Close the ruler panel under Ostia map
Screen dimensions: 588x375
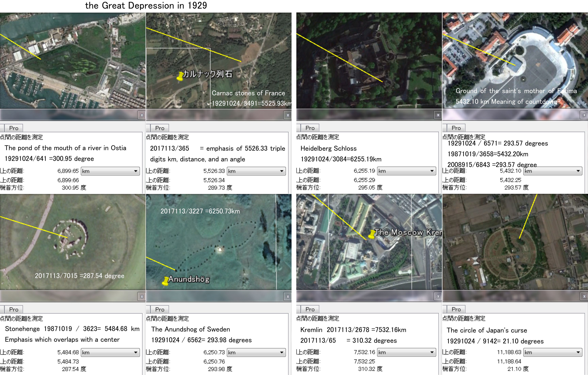(x=142, y=115)
